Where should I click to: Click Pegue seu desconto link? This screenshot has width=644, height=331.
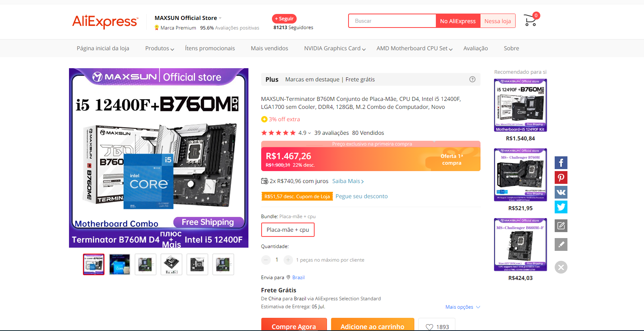click(x=362, y=196)
